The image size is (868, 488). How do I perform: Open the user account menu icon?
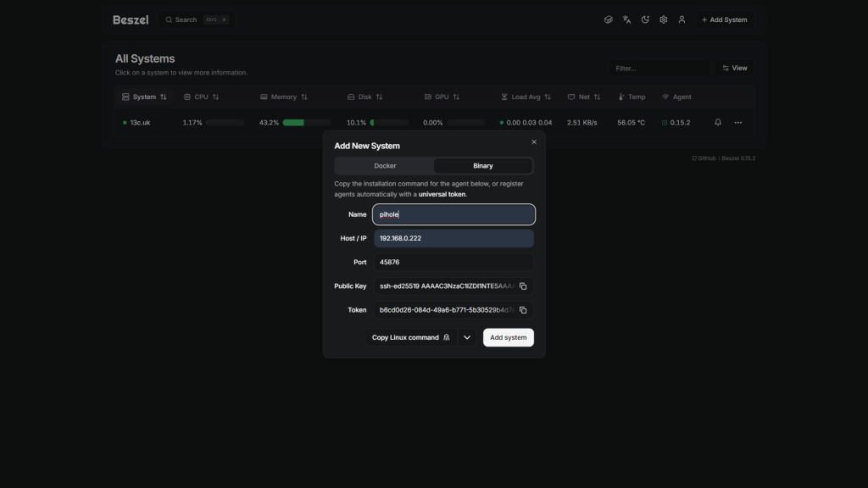point(682,19)
